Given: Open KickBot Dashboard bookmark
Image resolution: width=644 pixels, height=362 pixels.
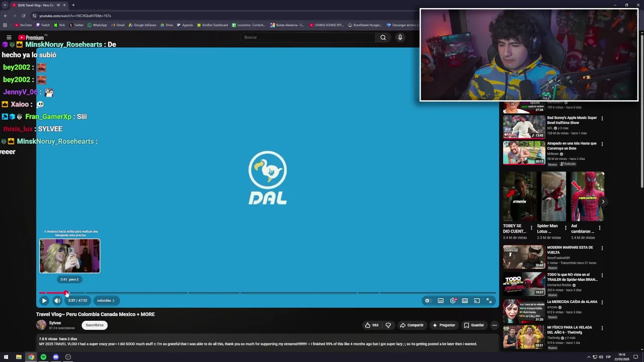Looking at the screenshot, I should click(212, 25).
